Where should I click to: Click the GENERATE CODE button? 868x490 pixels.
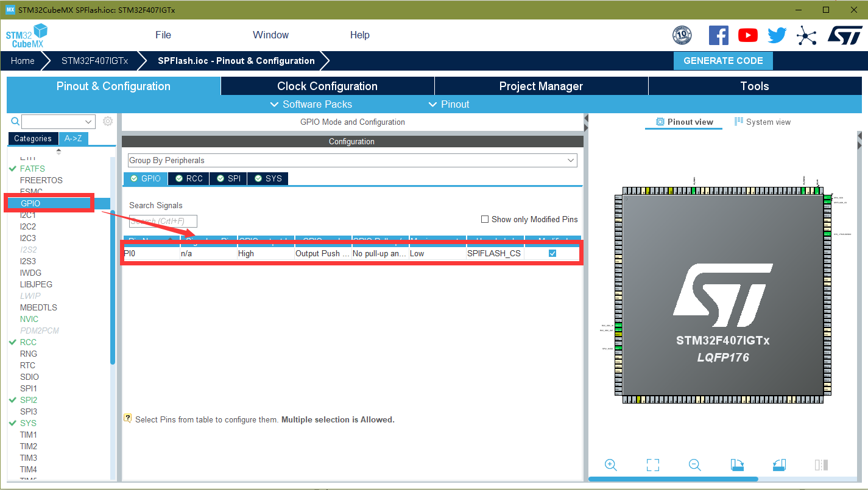click(723, 61)
